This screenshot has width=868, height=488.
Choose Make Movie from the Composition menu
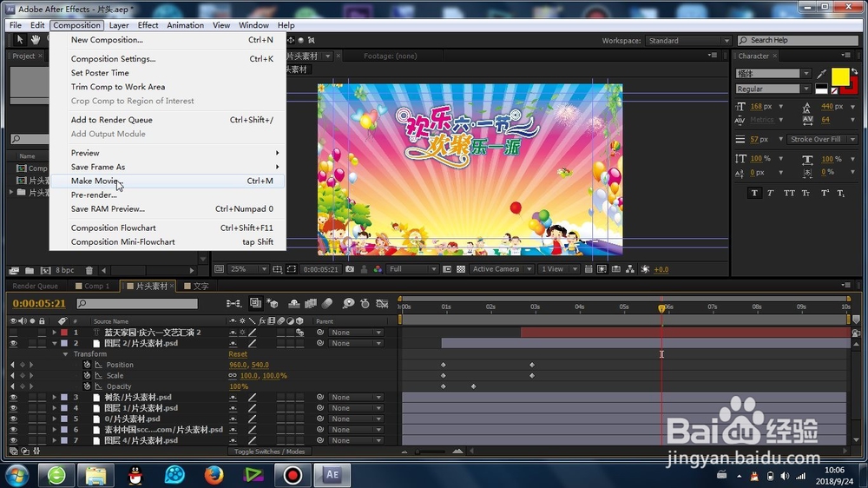[x=168, y=181]
